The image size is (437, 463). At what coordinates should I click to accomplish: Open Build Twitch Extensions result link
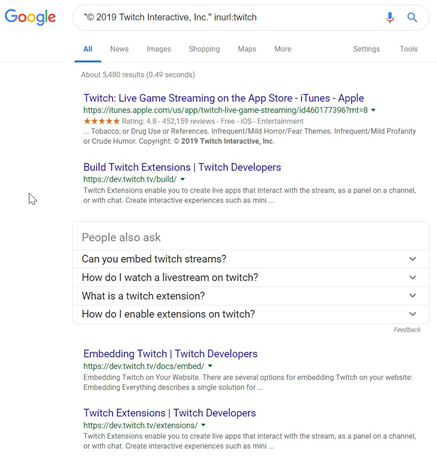click(x=182, y=167)
